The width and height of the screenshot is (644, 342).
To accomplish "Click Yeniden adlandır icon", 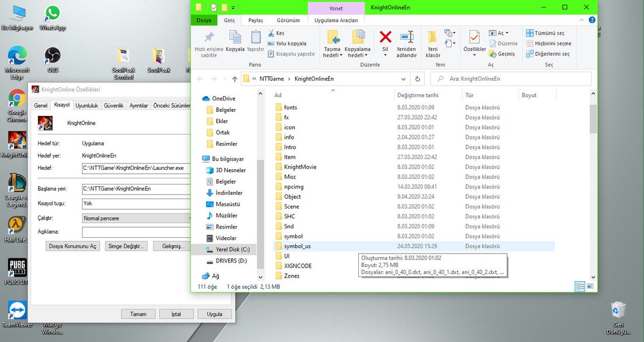I will tap(407, 43).
